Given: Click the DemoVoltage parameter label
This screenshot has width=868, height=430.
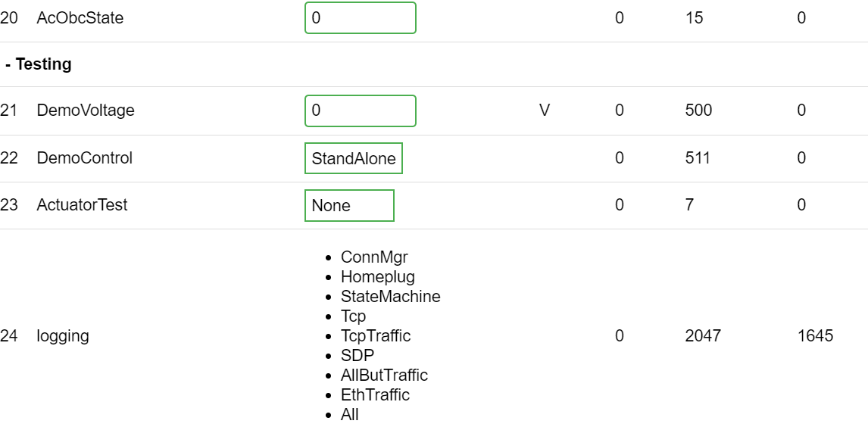Looking at the screenshot, I should pos(86,111).
